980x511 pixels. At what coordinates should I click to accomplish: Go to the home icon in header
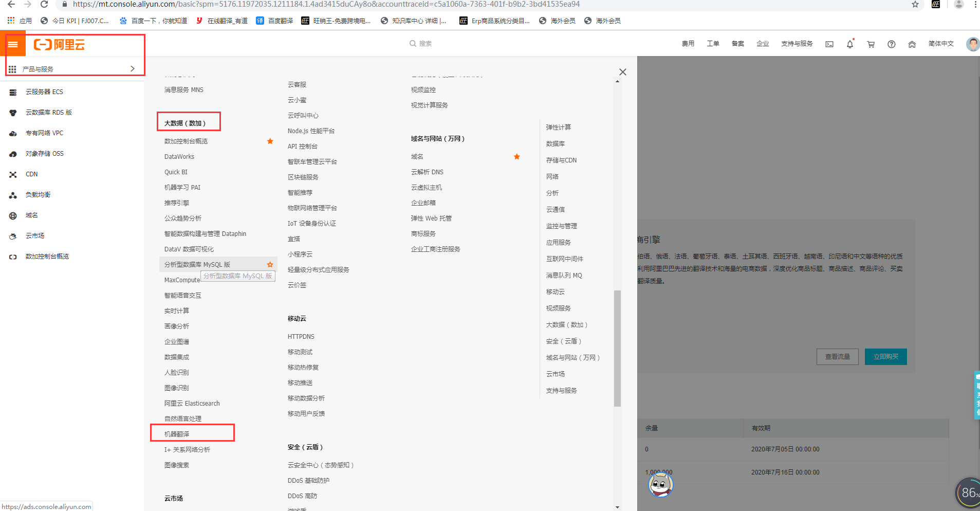pos(912,44)
